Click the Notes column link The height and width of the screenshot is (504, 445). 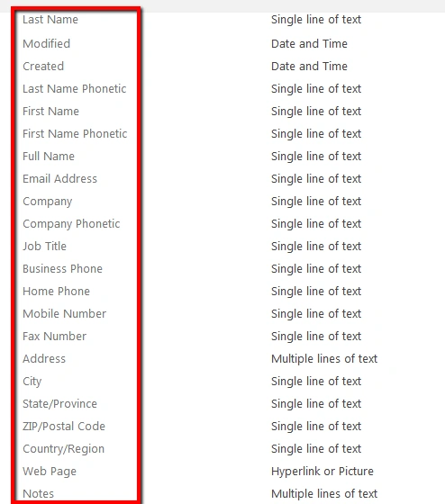coord(39,494)
